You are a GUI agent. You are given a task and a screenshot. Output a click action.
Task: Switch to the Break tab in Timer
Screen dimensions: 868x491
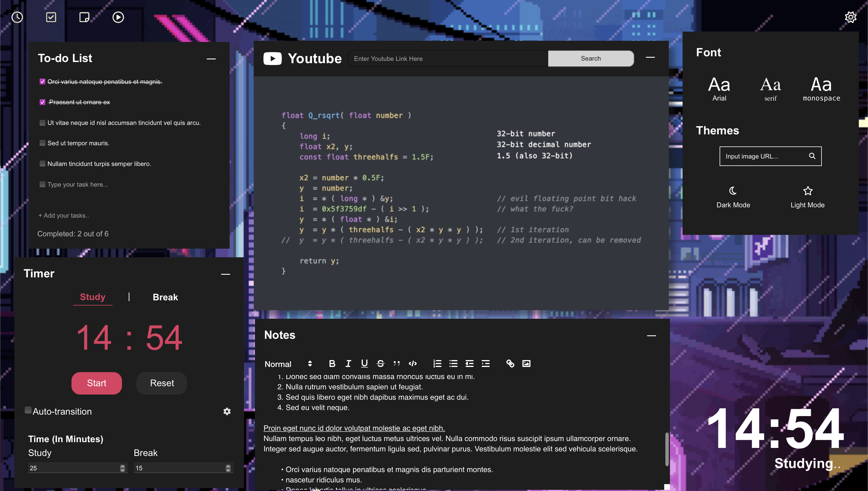165,297
